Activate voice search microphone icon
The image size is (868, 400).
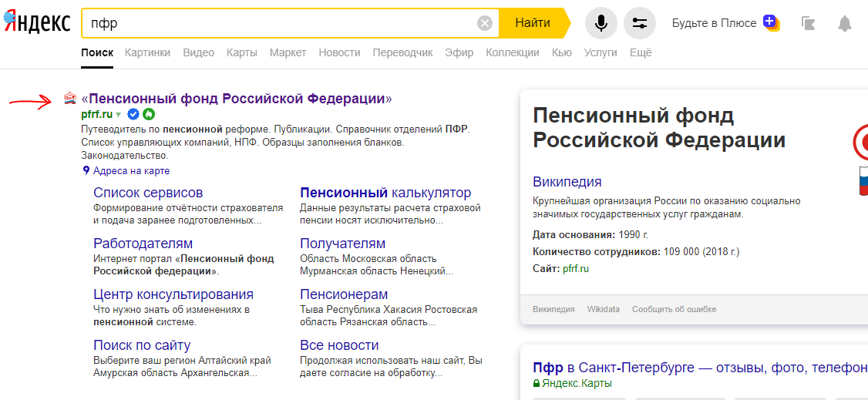click(601, 23)
